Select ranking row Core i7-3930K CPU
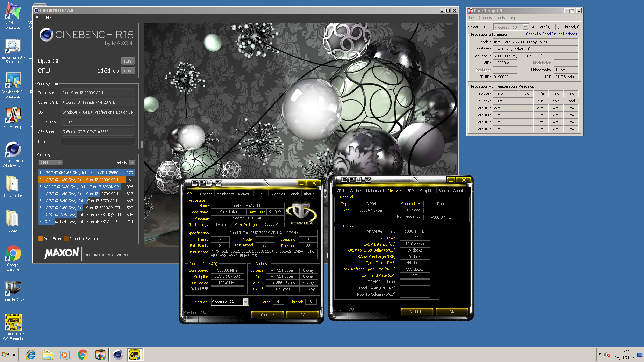 pyautogui.click(x=86, y=187)
